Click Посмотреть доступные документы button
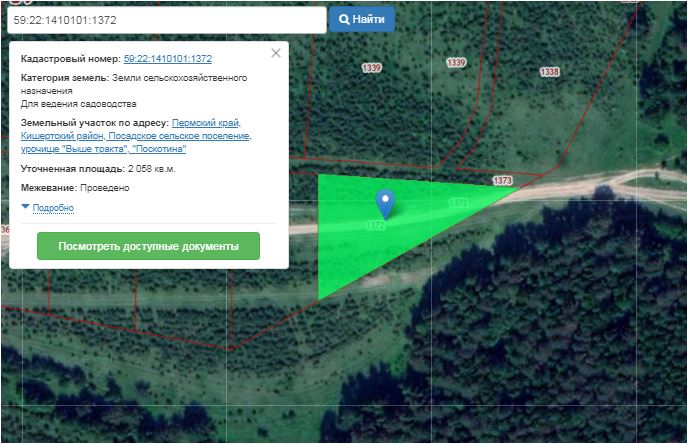 (148, 246)
